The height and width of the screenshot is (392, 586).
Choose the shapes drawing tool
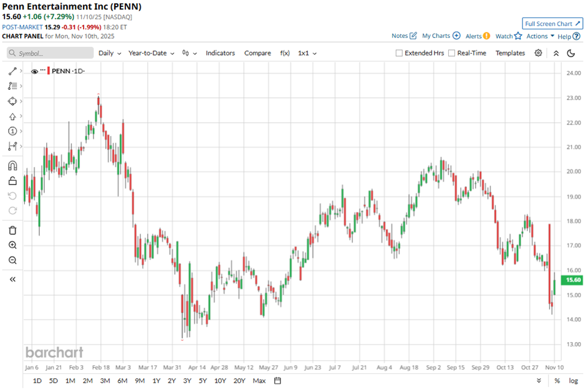tap(12, 101)
